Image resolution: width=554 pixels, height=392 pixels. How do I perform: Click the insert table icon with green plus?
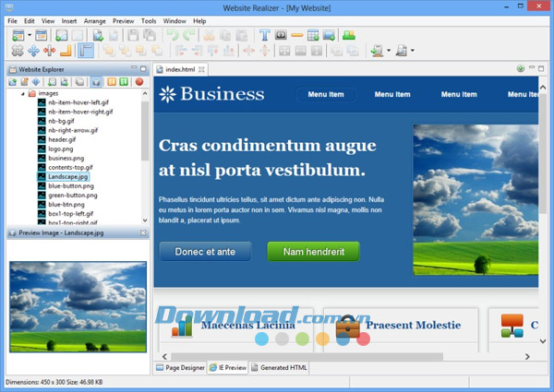313,35
